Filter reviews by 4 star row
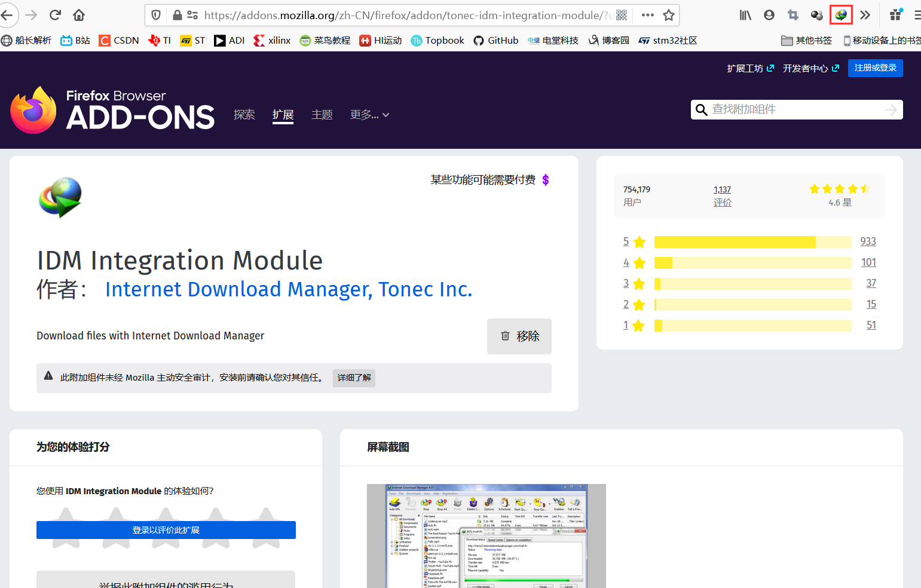The height and width of the screenshot is (588, 921). click(749, 262)
